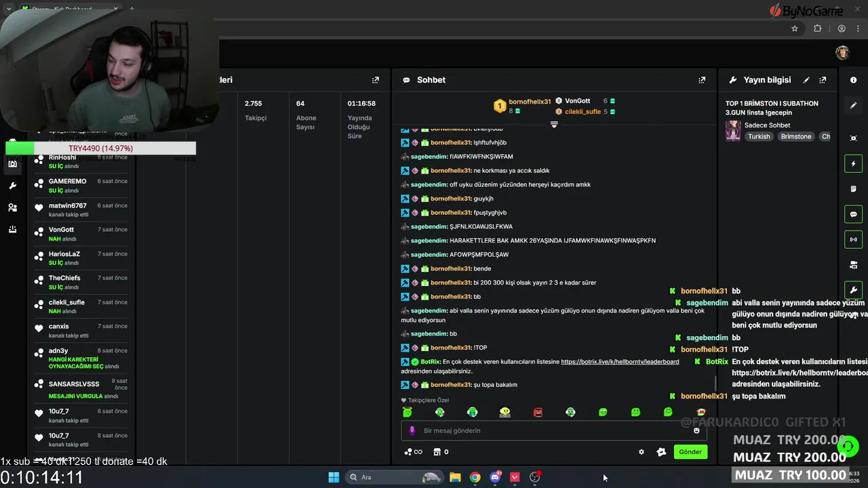Click sagebendim username in 'HARAKETTLERE BAK' message
This screenshot has width=868, height=488.
429,241
